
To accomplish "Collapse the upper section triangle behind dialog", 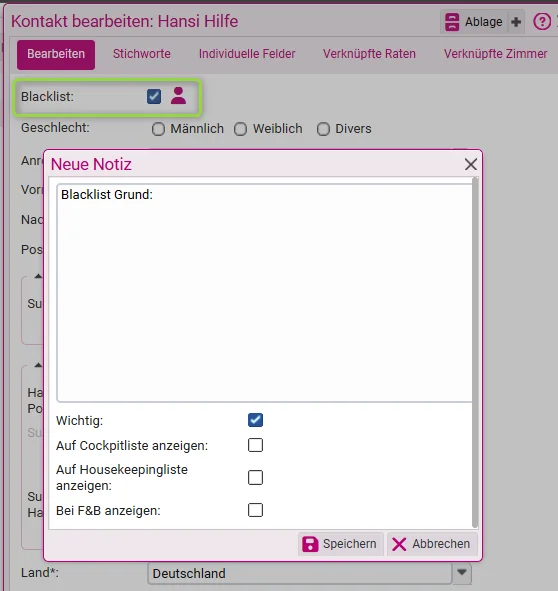I will [x=38, y=276].
